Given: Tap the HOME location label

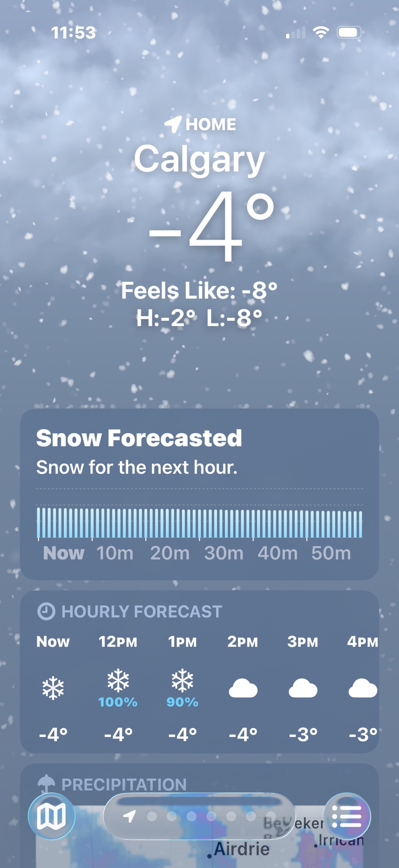Looking at the screenshot, I should pyautogui.click(x=211, y=125).
